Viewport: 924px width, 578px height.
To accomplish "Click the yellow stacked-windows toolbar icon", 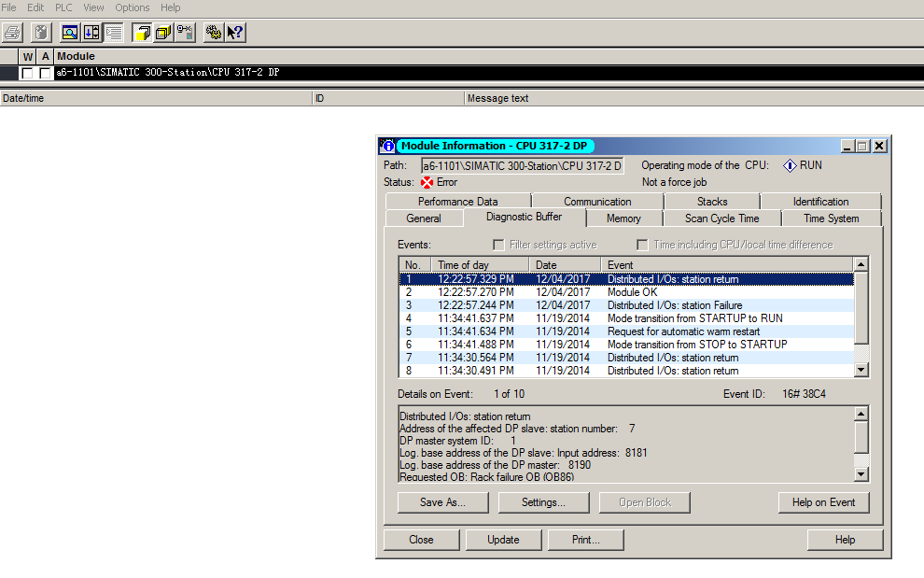I will [x=141, y=33].
